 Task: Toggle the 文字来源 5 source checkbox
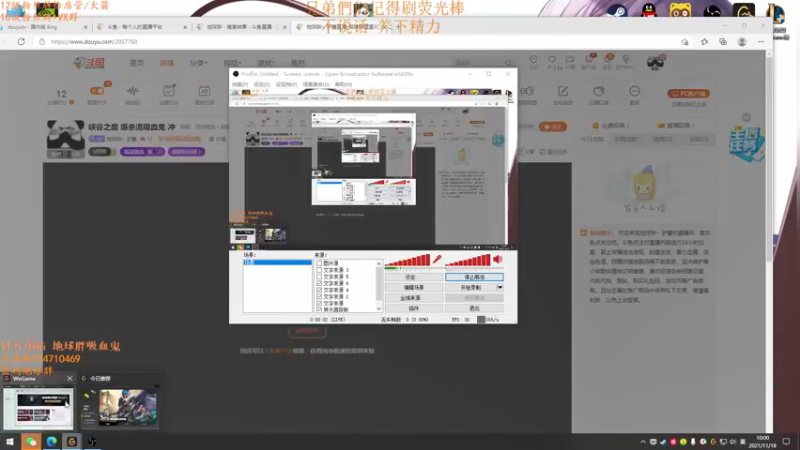[x=319, y=277]
